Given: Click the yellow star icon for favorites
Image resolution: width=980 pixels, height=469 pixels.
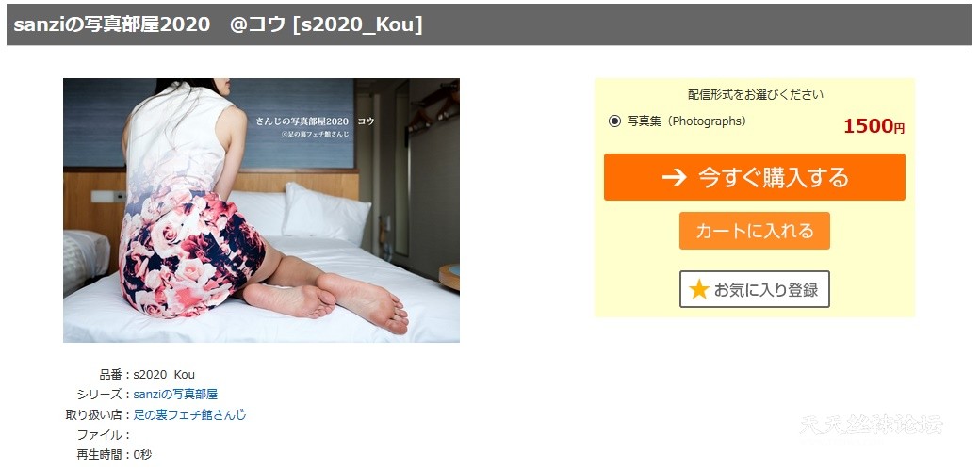Looking at the screenshot, I should tap(698, 289).
